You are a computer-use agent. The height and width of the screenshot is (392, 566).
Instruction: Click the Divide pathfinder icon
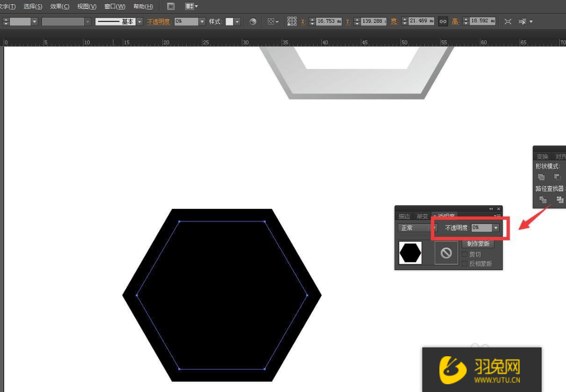click(543, 200)
